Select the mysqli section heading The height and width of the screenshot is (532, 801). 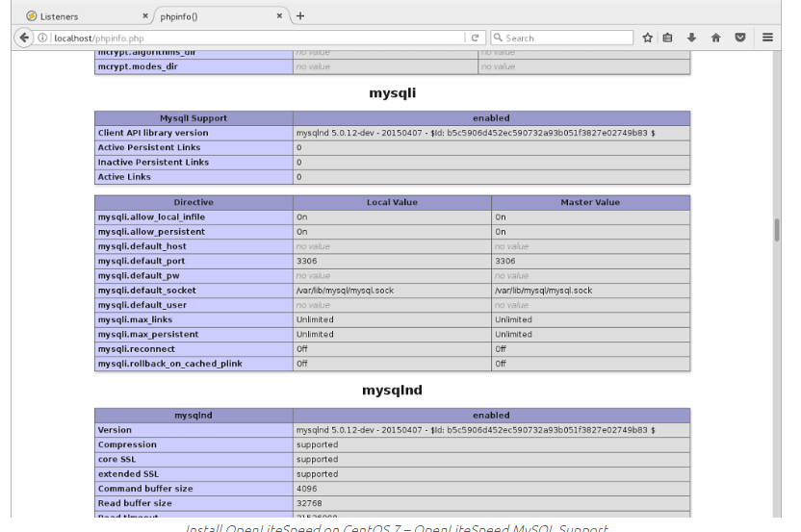pos(393,93)
